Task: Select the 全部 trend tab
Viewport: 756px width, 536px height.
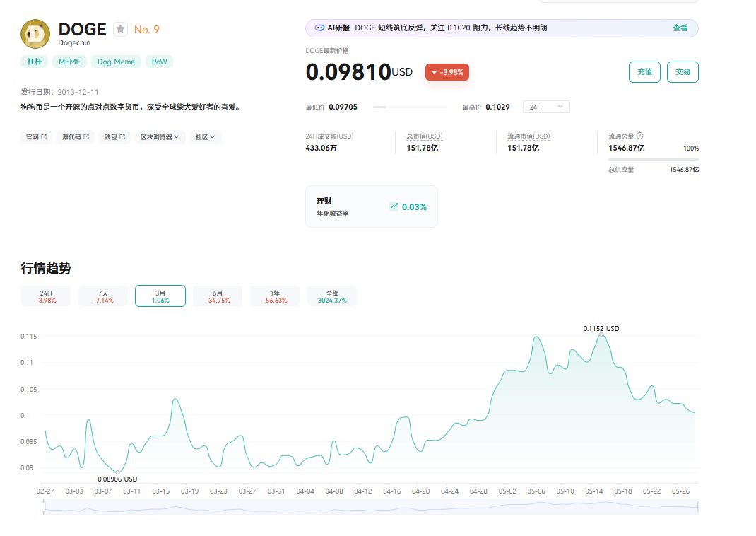Action: [x=332, y=296]
